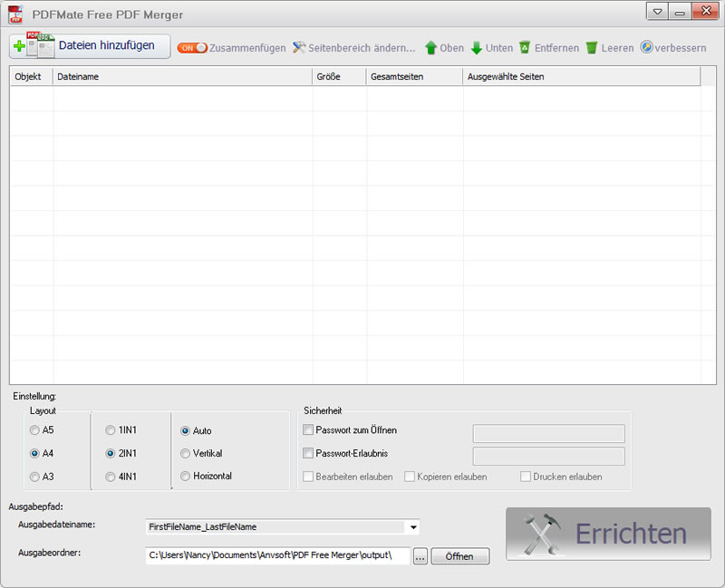Enable Passwort zum Öffnen checkbox
The height and width of the screenshot is (588, 725).
308,430
